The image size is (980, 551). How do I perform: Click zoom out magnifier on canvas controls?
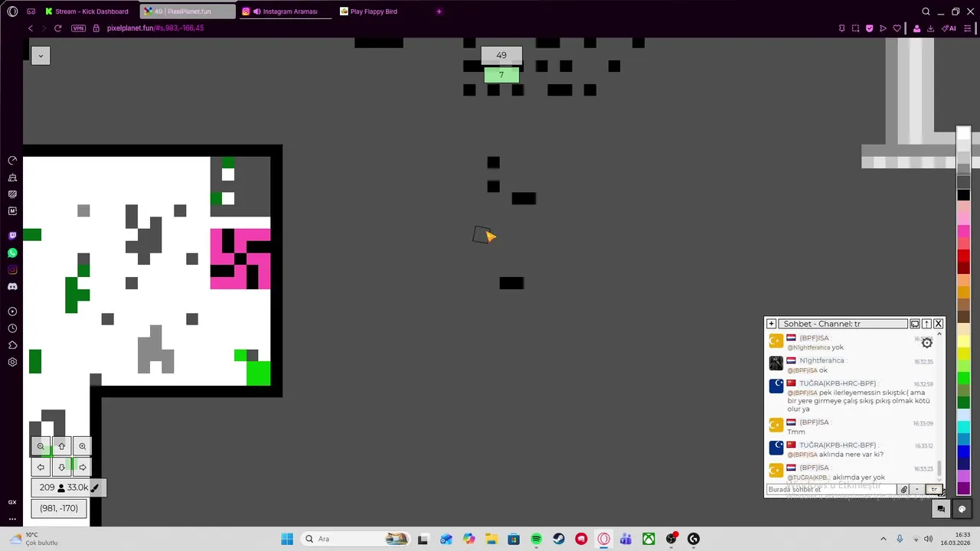[x=41, y=446]
